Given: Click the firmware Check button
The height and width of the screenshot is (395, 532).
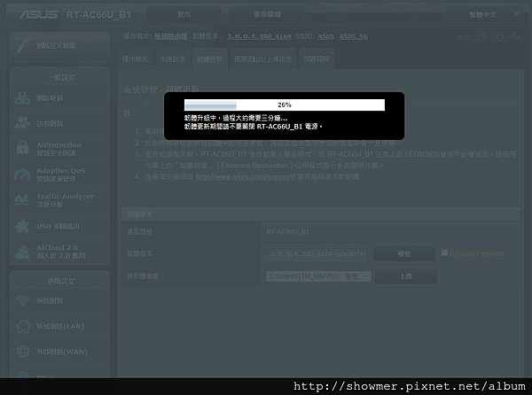Looking at the screenshot, I should coord(403,253).
